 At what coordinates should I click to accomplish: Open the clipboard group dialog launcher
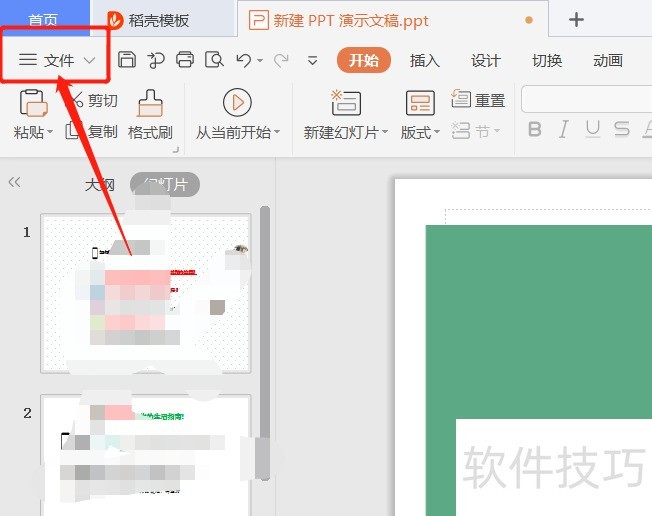(x=175, y=149)
